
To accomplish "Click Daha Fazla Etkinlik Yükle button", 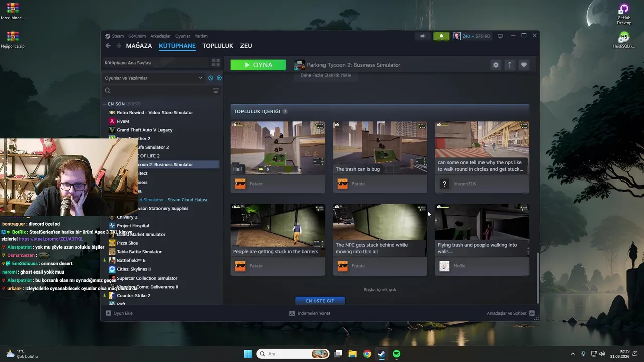I will [x=326, y=75].
